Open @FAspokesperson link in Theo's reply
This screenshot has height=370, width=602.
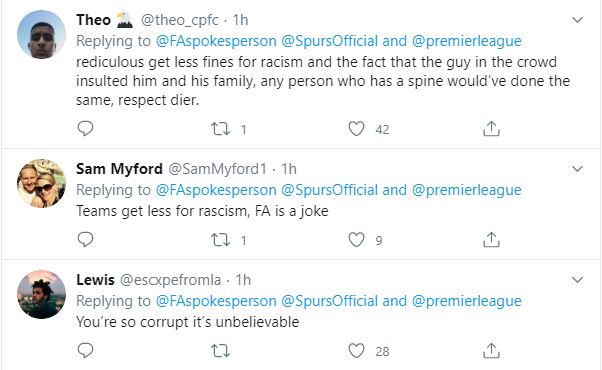pyautogui.click(x=216, y=41)
